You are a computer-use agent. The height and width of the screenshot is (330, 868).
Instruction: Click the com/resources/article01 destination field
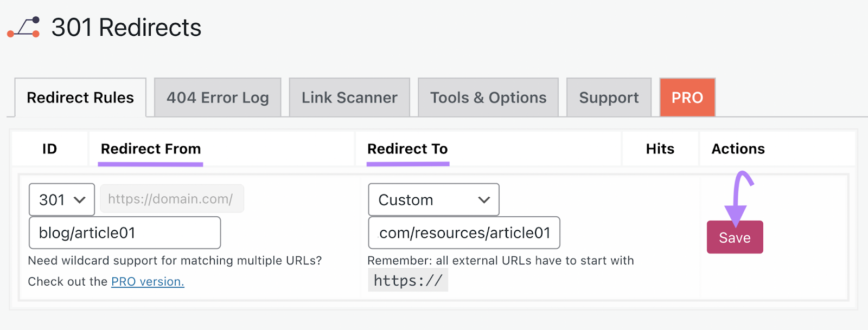point(464,232)
